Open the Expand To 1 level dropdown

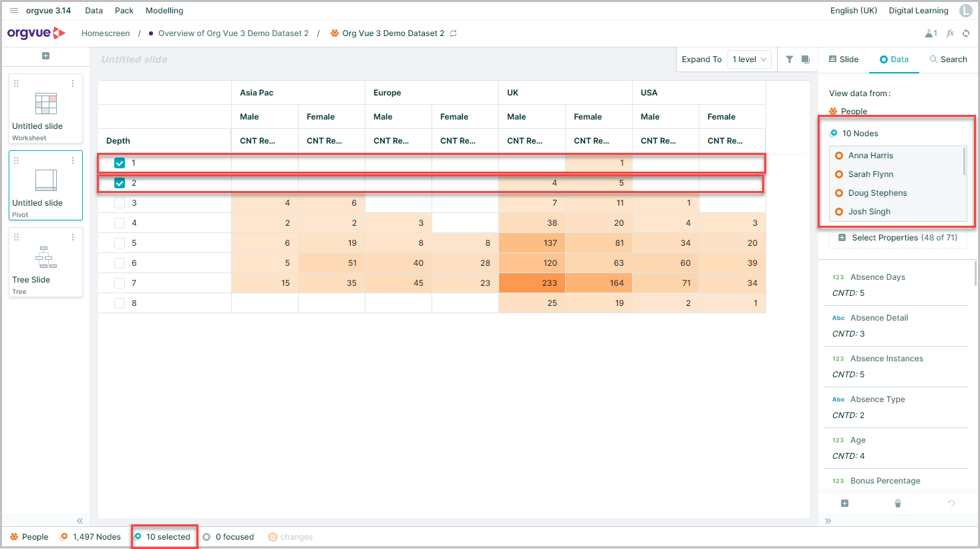[749, 59]
